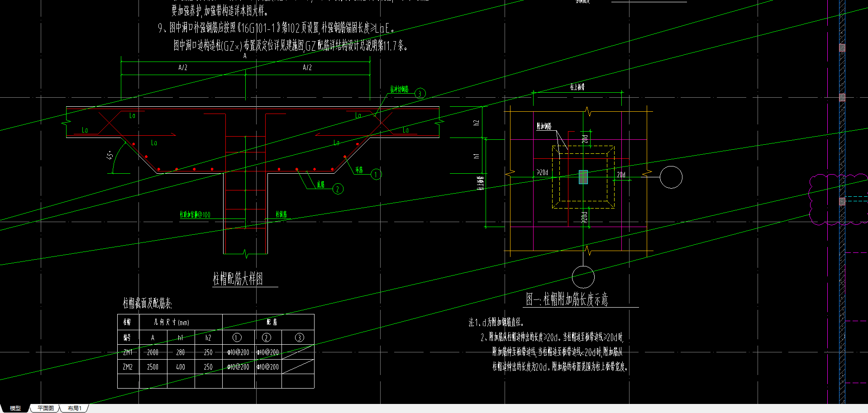Select the green @100 stirrup label
This screenshot has width=868, height=413.
coord(195,214)
